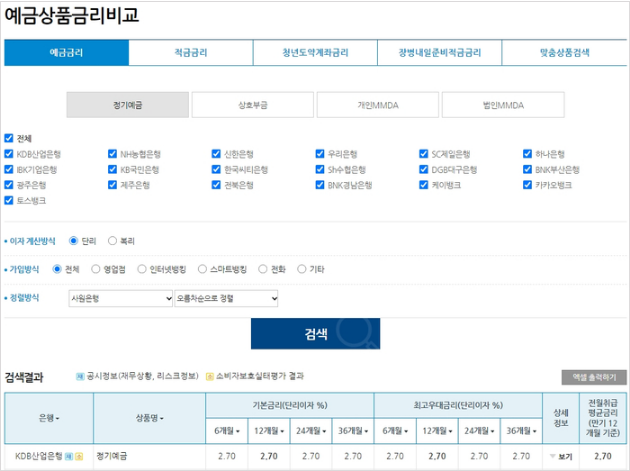Open the 예금금리 tab

point(66,53)
